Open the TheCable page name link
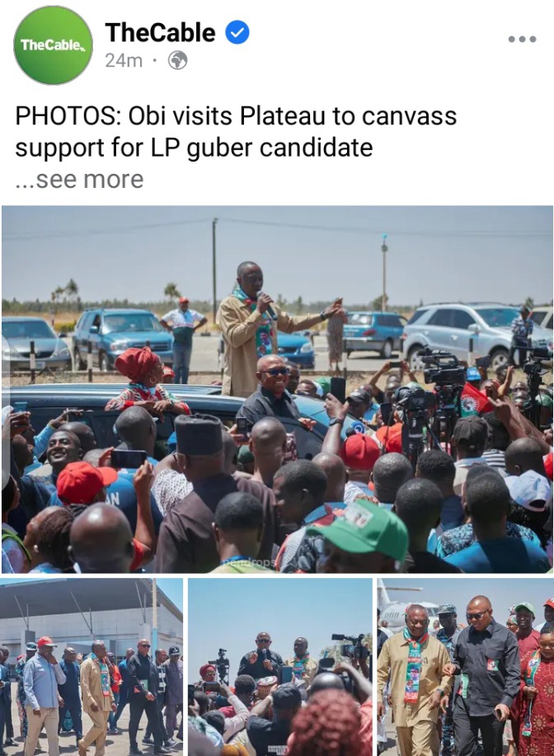This screenshot has width=554, height=756. coord(160,33)
